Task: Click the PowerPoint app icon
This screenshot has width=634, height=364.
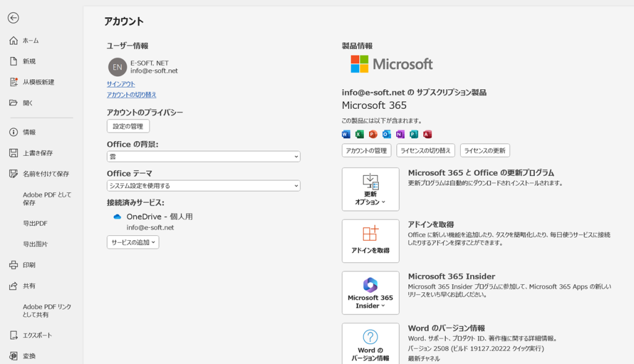Action: (x=373, y=134)
